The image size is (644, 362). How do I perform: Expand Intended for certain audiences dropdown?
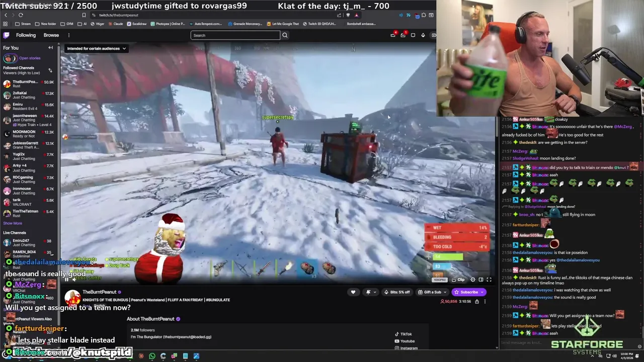coord(96,48)
